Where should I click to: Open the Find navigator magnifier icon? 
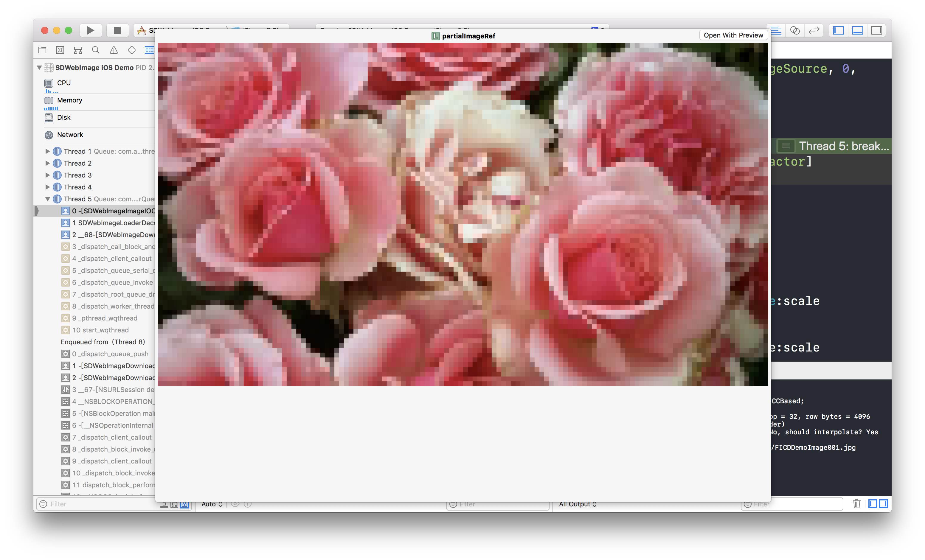coord(96,50)
